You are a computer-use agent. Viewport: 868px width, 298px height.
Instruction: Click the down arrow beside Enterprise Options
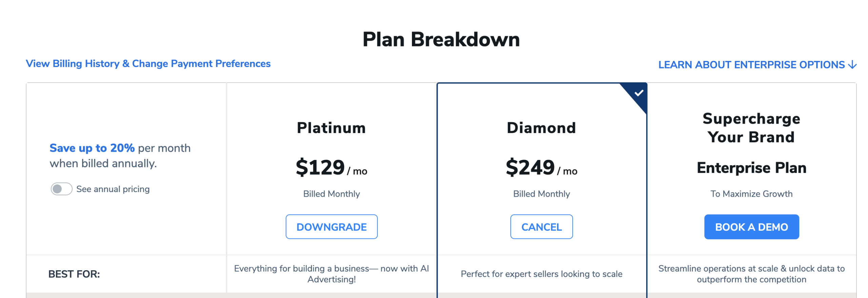[x=852, y=65]
